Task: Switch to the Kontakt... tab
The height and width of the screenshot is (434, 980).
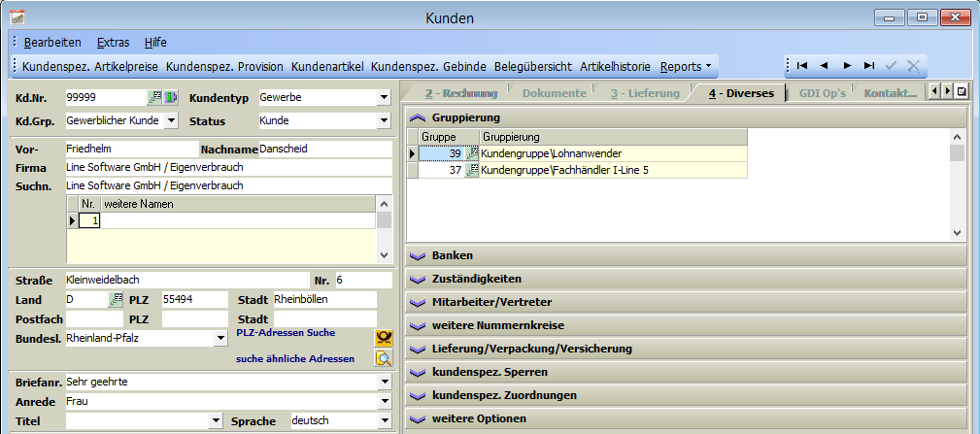Action: 891,93
